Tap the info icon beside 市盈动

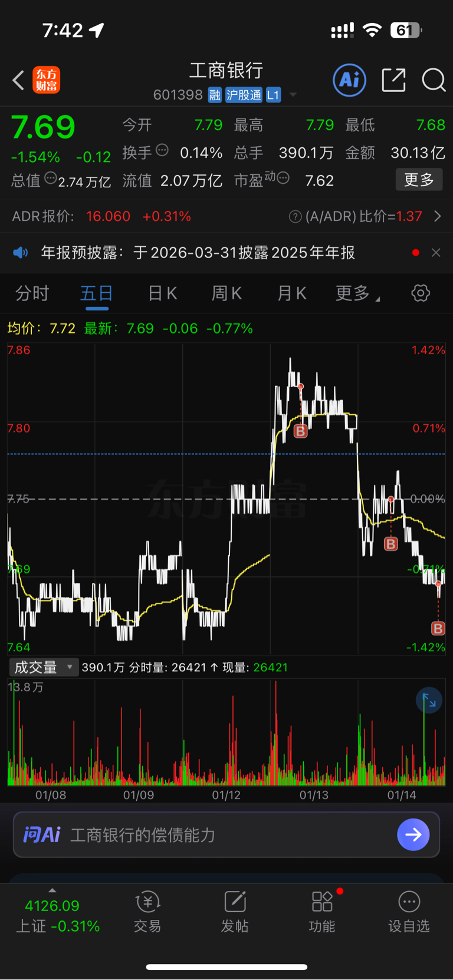click(x=283, y=178)
